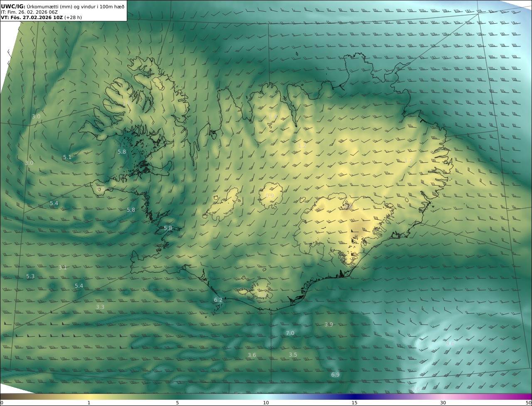Click the 3.1 precipitation label in the southwest

click(x=62, y=268)
